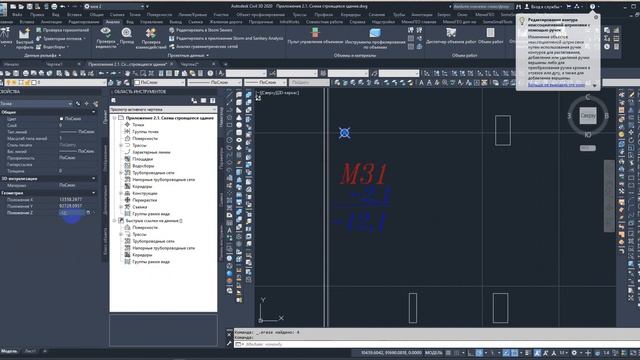The height and width of the screenshot is (360, 640).
Task: Click the help question-mark icon
Action: [x=592, y=7]
